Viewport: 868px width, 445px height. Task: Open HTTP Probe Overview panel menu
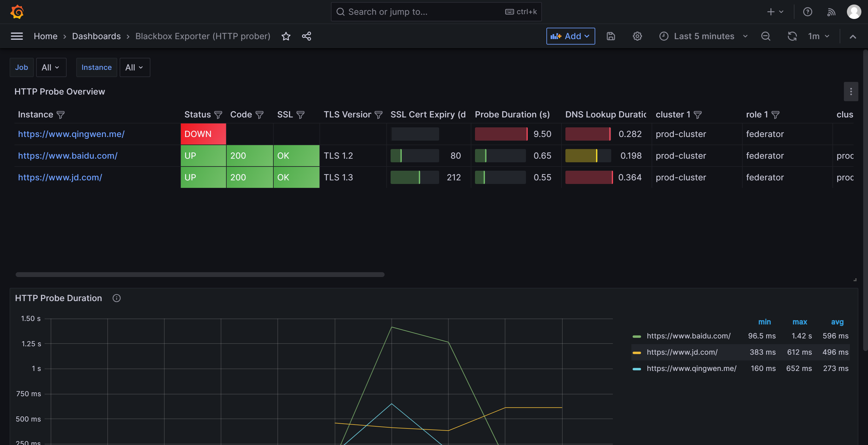coord(851,92)
